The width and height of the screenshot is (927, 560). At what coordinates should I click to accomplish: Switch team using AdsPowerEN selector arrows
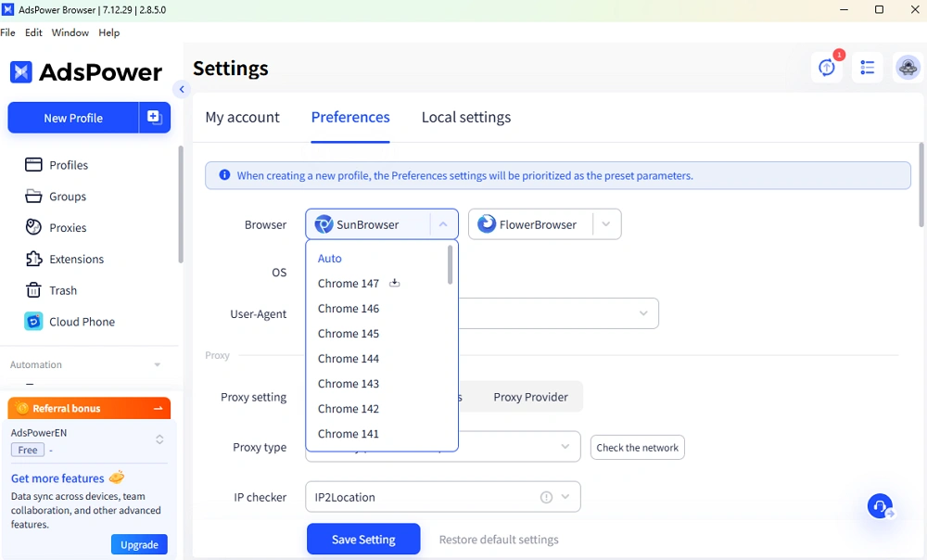(159, 439)
